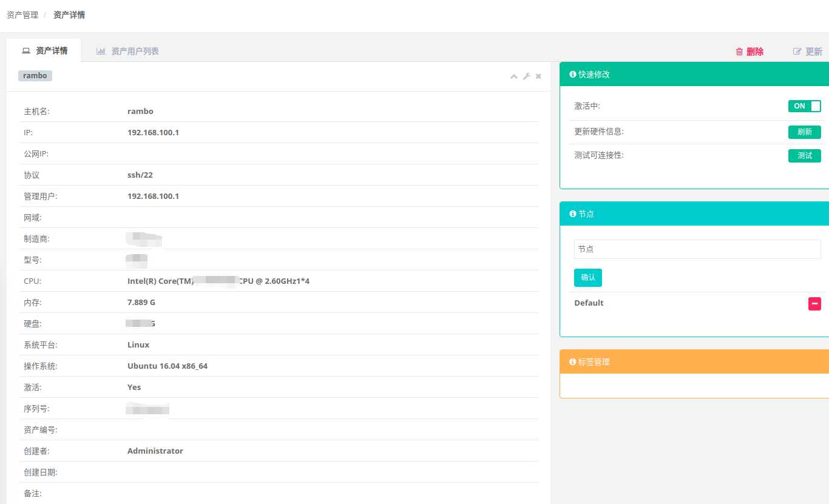Click the 测试 connectivity button
This screenshot has width=829, height=504.
(805, 156)
